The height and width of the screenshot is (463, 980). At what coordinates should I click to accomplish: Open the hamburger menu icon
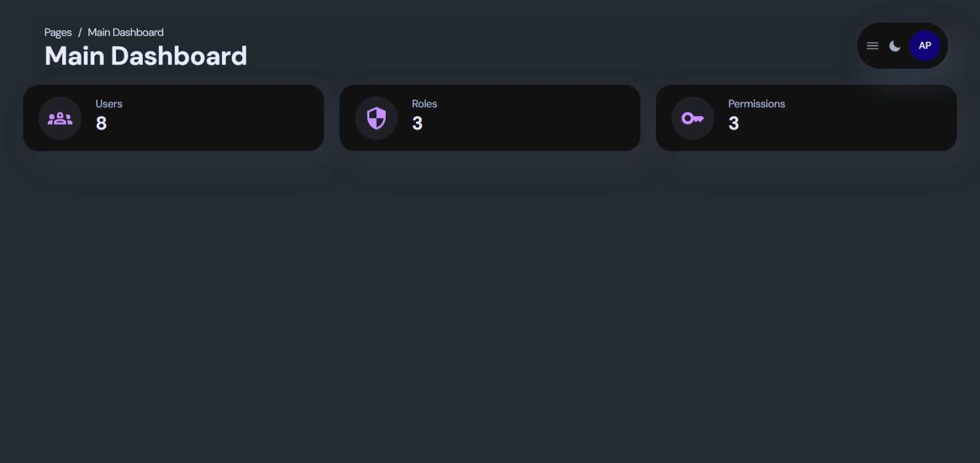(872, 46)
